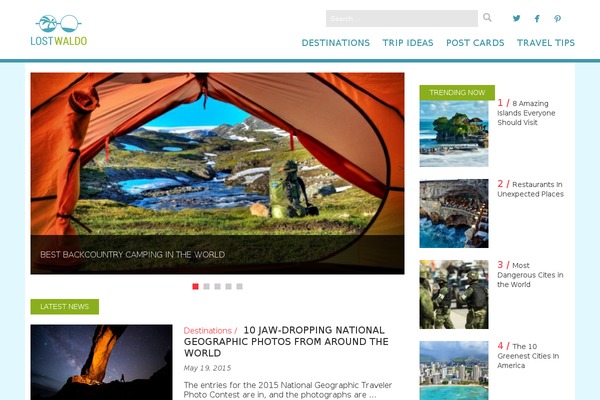Open the Facebook page icon

[x=537, y=19]
